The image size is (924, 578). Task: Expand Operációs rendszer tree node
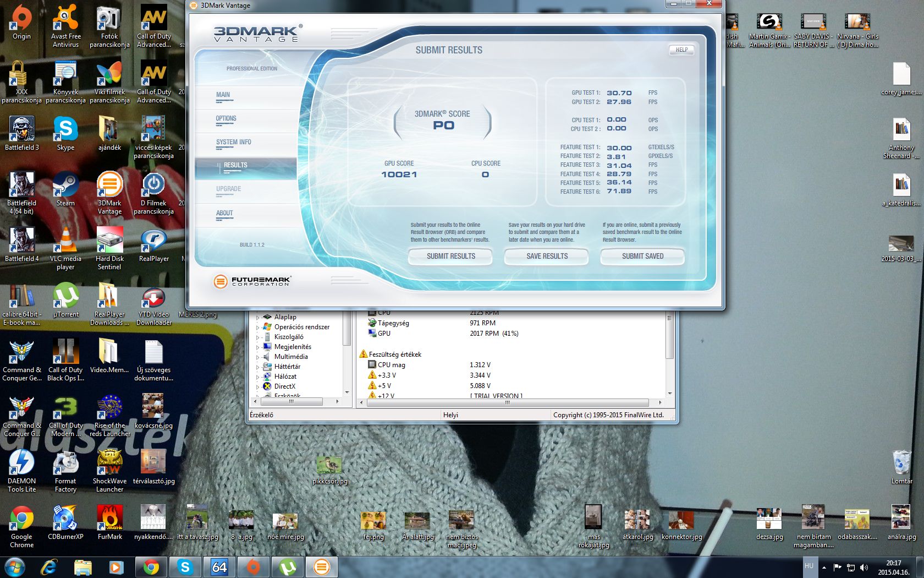pyautogui.click(x=257, y=327)
